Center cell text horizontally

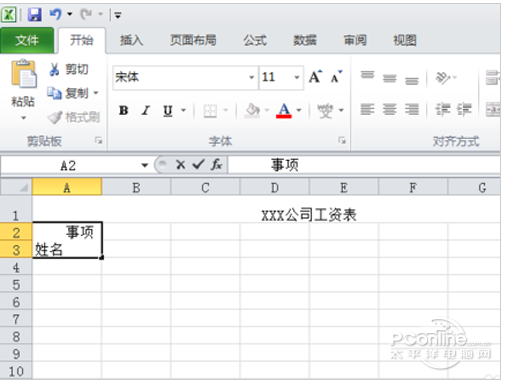tap(390, 109)
